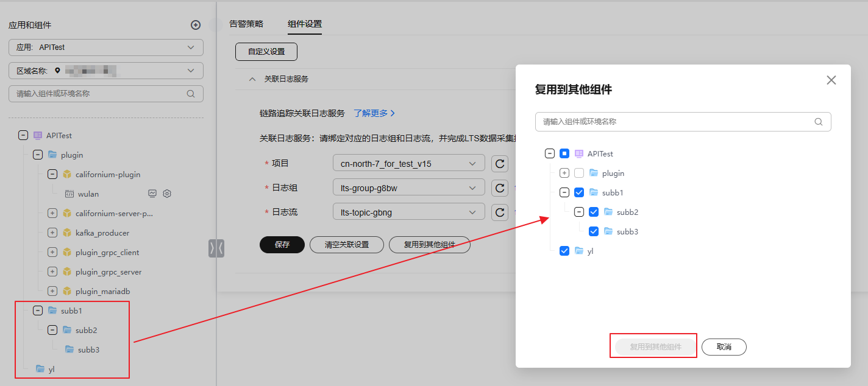This screenshot has width=868, height=386.
Task: Click the search magnifier in left sidebar
Action: pyautogui.click(x=190, y=94)
